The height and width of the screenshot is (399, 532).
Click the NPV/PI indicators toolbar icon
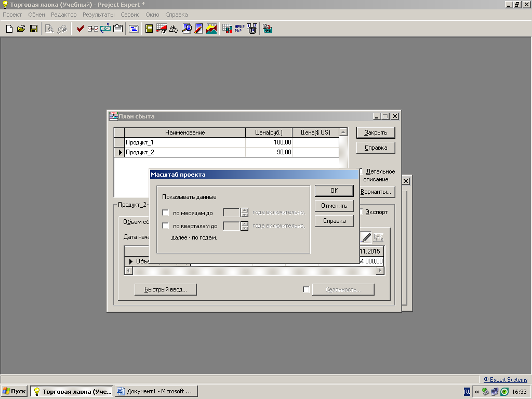(240, 29)
